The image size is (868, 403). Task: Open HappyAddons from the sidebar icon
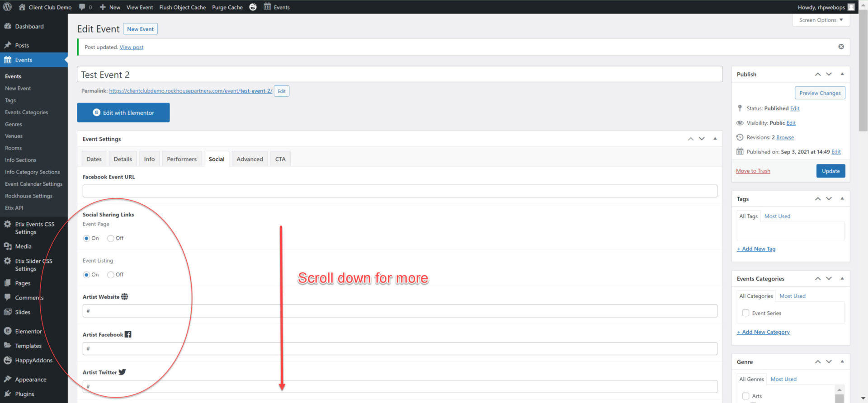pos(8,361)
